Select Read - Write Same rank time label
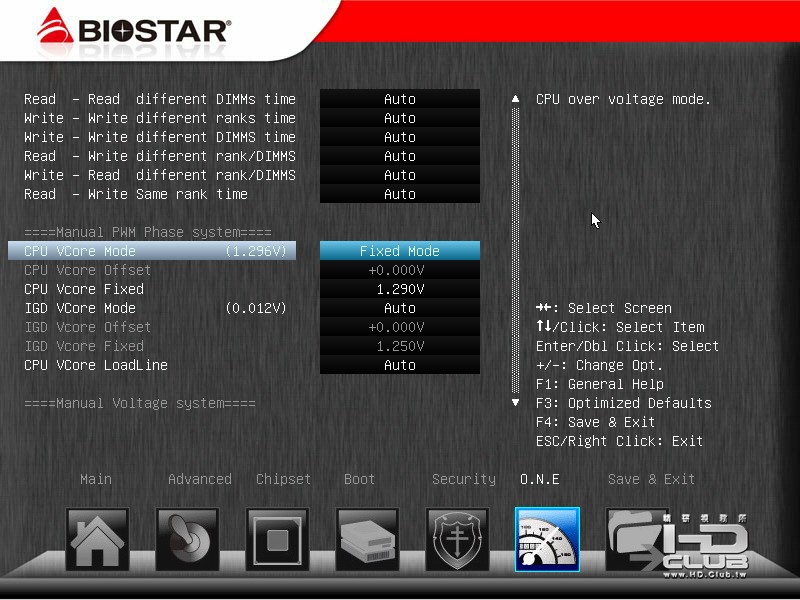The image size is (800, 600). (x=136, y=194)
